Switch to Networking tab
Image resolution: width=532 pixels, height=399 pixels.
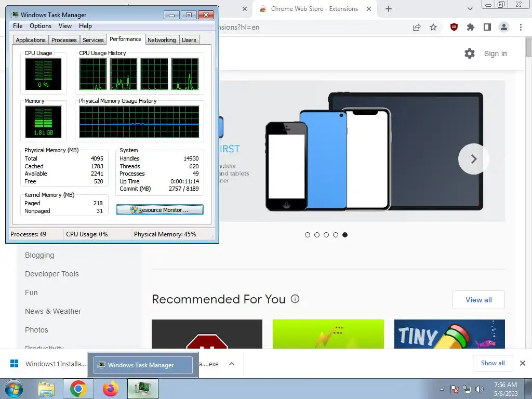(162, 40)
